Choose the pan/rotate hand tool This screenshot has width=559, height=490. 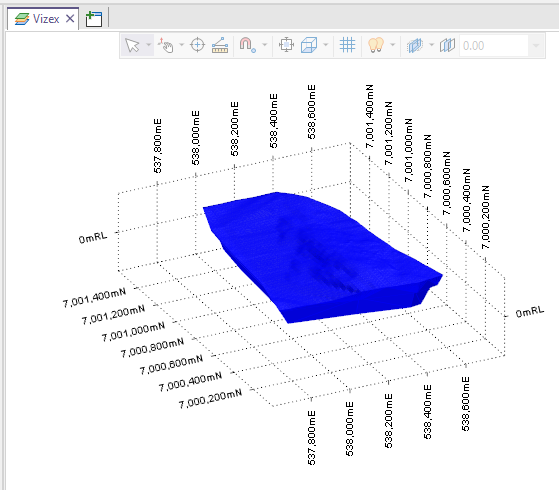(166, 45)
